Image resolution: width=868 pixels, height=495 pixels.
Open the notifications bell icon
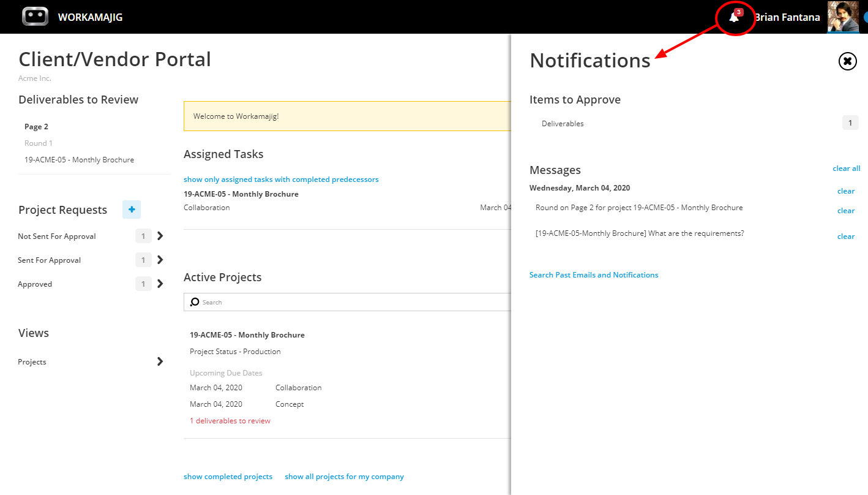[x=733, y=17]
